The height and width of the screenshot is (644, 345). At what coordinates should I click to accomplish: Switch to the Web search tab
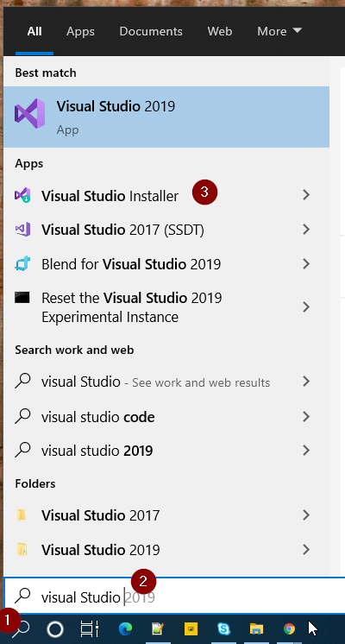[x=219, y=31]
